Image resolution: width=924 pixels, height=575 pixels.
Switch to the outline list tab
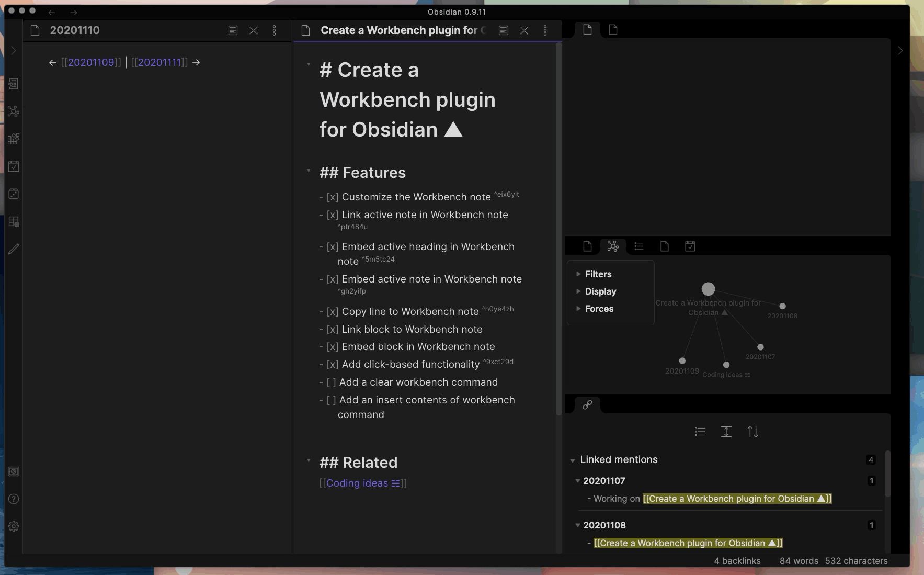point(638,246)
